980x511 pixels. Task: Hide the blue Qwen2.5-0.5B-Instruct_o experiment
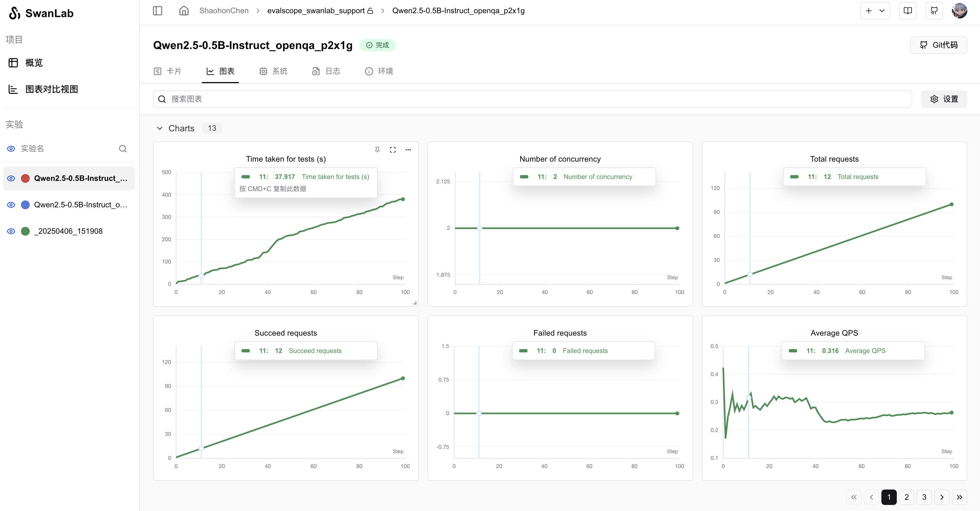click(11, 205)
